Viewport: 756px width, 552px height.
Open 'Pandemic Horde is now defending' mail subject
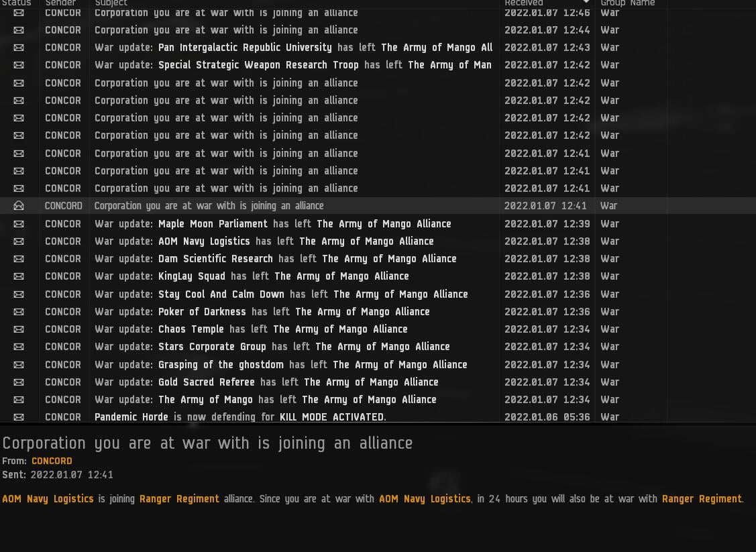click(x=240, y=417)
